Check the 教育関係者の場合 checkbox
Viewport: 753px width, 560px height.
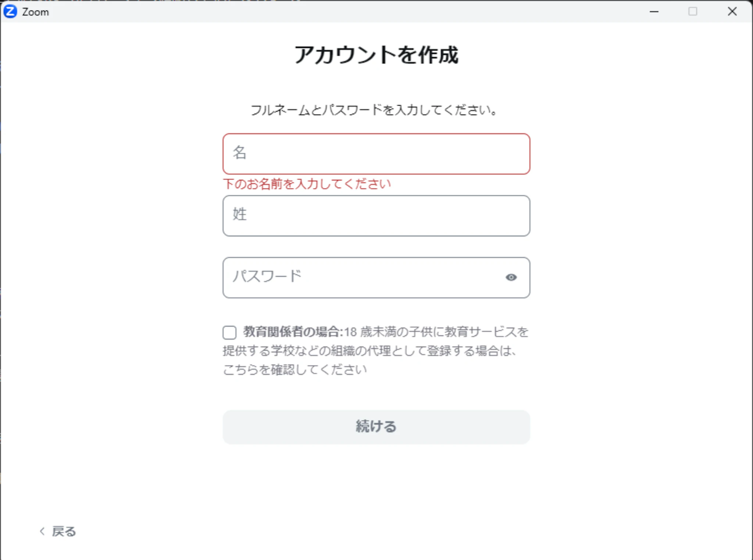(229, 333)
